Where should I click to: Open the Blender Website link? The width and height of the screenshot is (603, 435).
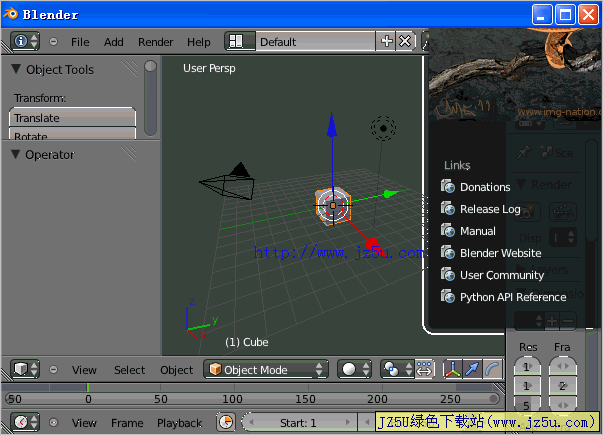(x=491, y=253)
